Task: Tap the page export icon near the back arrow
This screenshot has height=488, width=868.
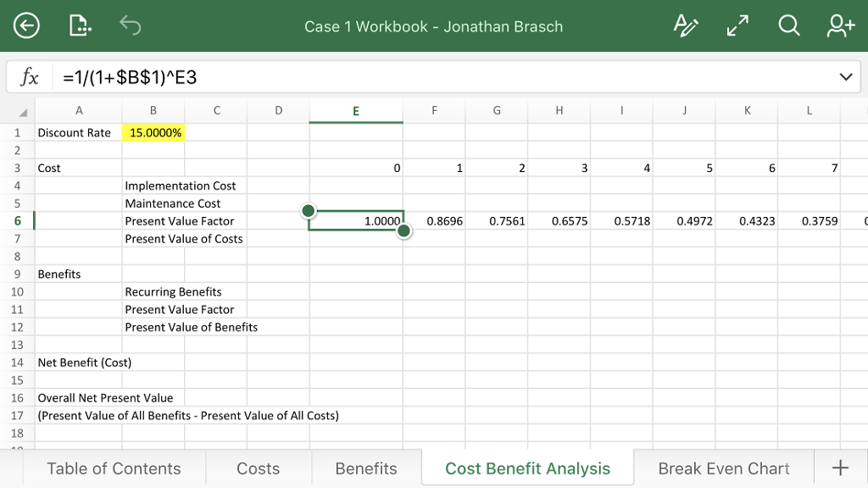Action: point(80,25)
